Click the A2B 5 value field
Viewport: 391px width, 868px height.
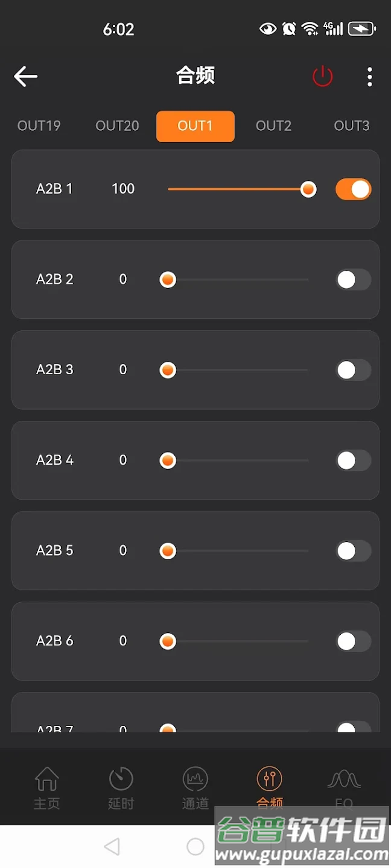[x=123, y=551]
